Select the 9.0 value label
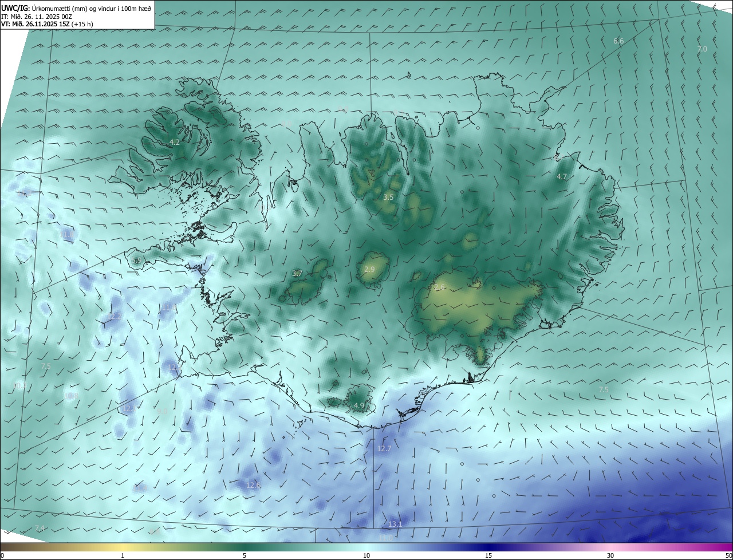This screenshot has height=560, width=733. [x=162, y=411]
